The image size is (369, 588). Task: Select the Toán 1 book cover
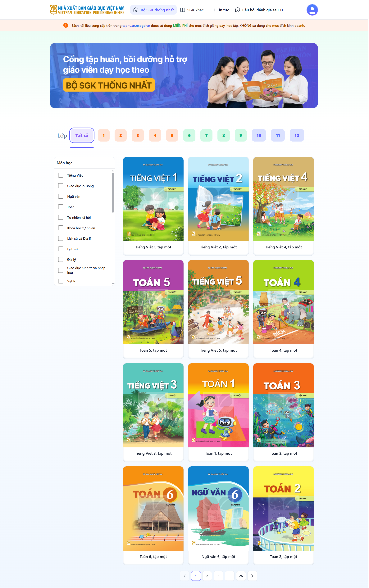click(x=218, y=405)
